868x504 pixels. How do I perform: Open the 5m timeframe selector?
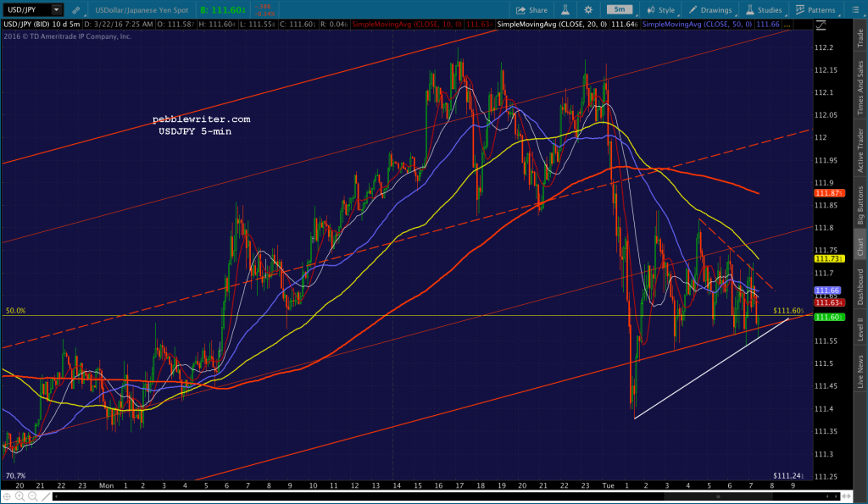click(x=620, y=9)
